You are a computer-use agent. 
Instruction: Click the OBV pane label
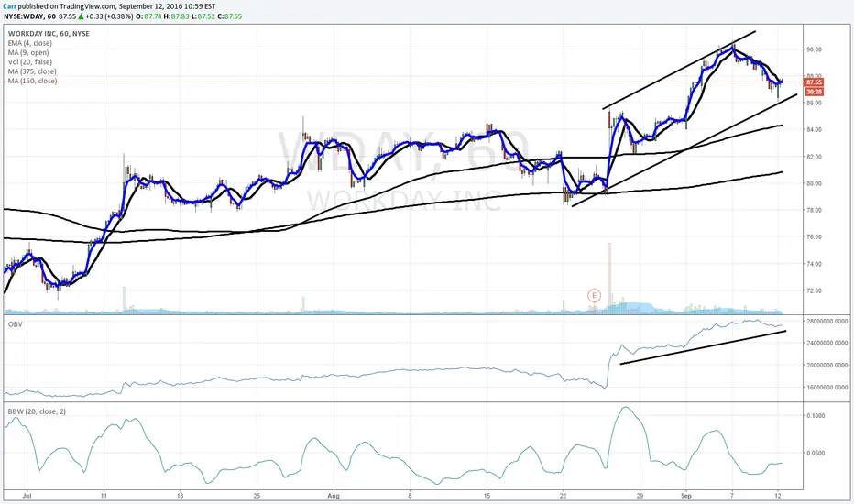point(15,324)
